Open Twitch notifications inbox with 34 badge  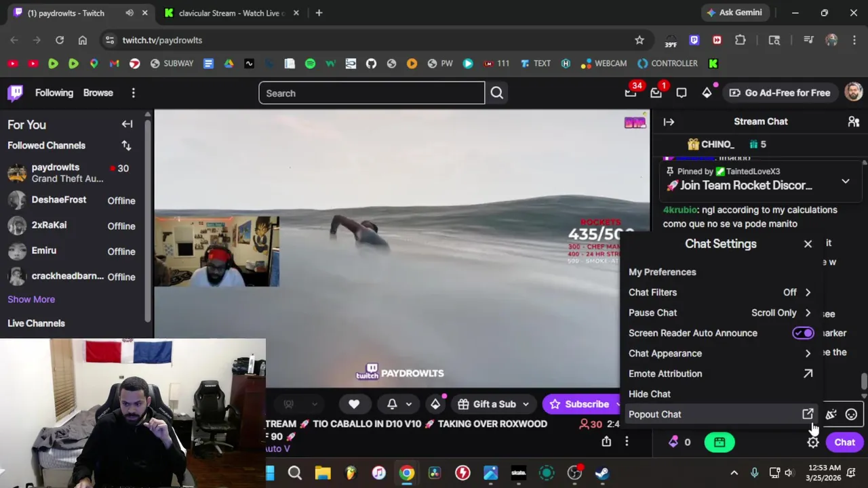point(631,93)
